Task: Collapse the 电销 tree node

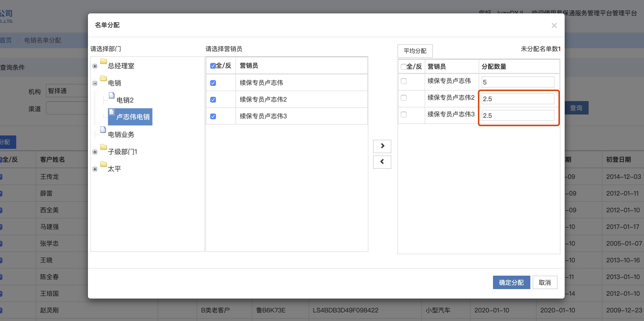Action: pos(95,83)
